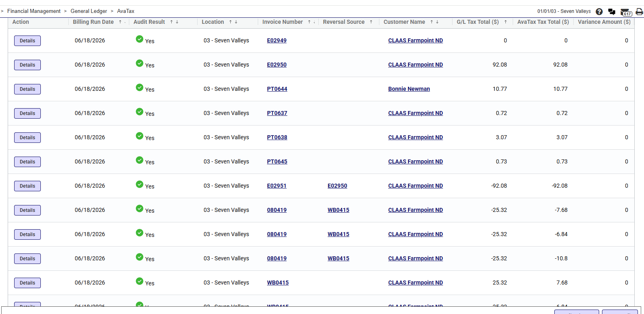Sort Customer Name ascending with up arrow

431,22
